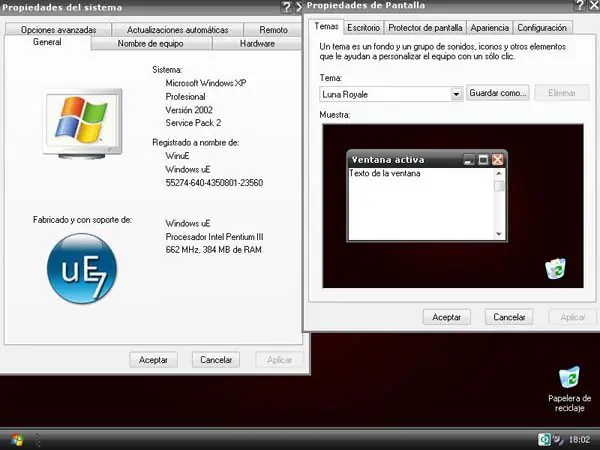
Task: Open the Actualizaciones automáticas tab
Action: (178, 30)
